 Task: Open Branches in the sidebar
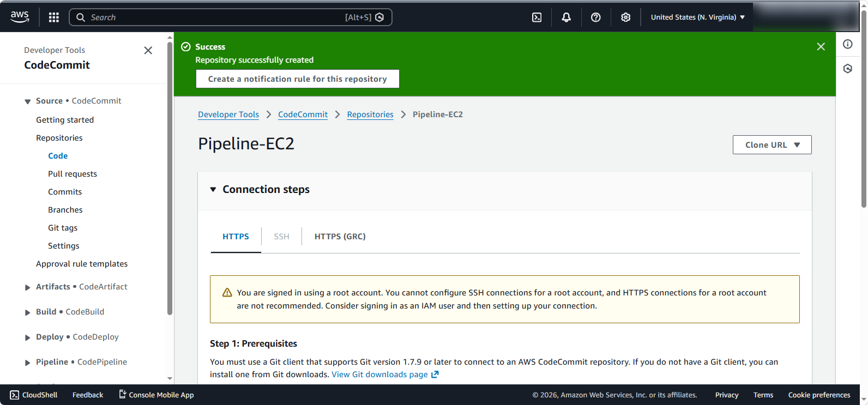65,210
